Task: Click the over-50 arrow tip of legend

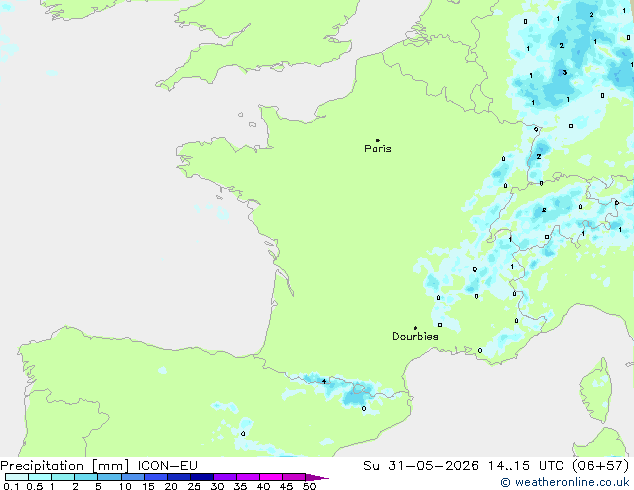Action: tap(319, 477)
